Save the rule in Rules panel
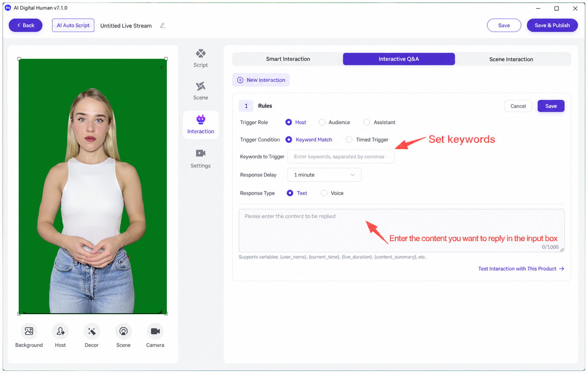The width and height of the screenshot is (588, 374). coord(551,106)
